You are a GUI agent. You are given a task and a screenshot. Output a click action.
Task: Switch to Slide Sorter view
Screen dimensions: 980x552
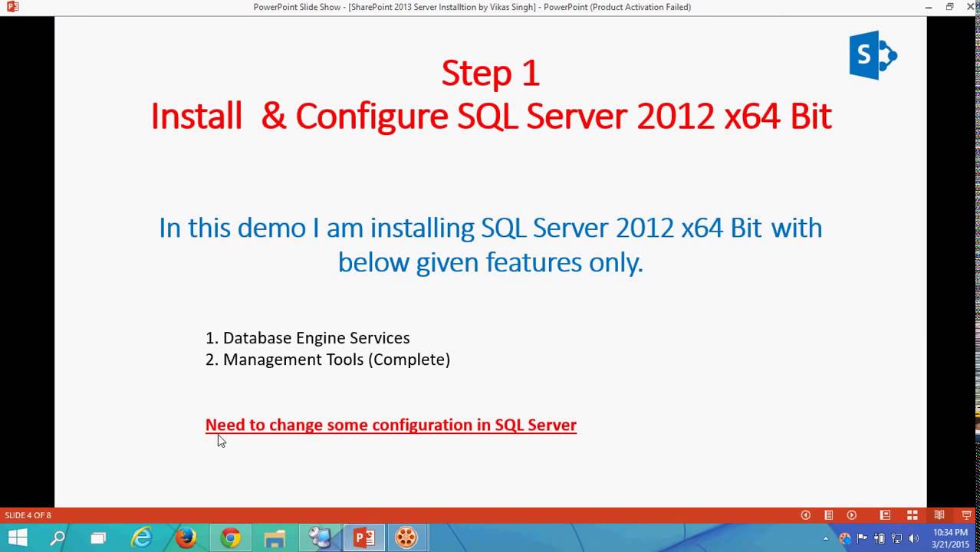(913, 515)
